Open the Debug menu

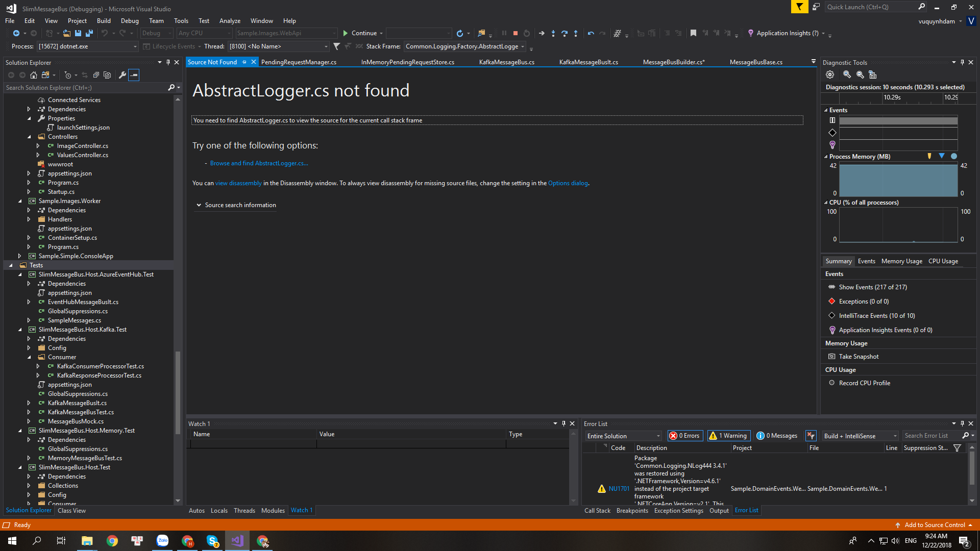130,21
